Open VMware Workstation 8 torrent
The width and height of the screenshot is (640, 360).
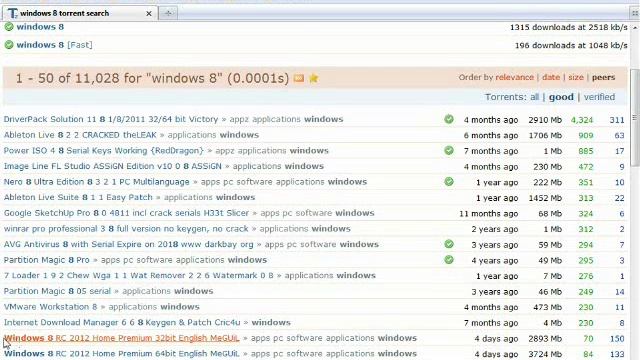pyautogui.click(x=51, y=307)
